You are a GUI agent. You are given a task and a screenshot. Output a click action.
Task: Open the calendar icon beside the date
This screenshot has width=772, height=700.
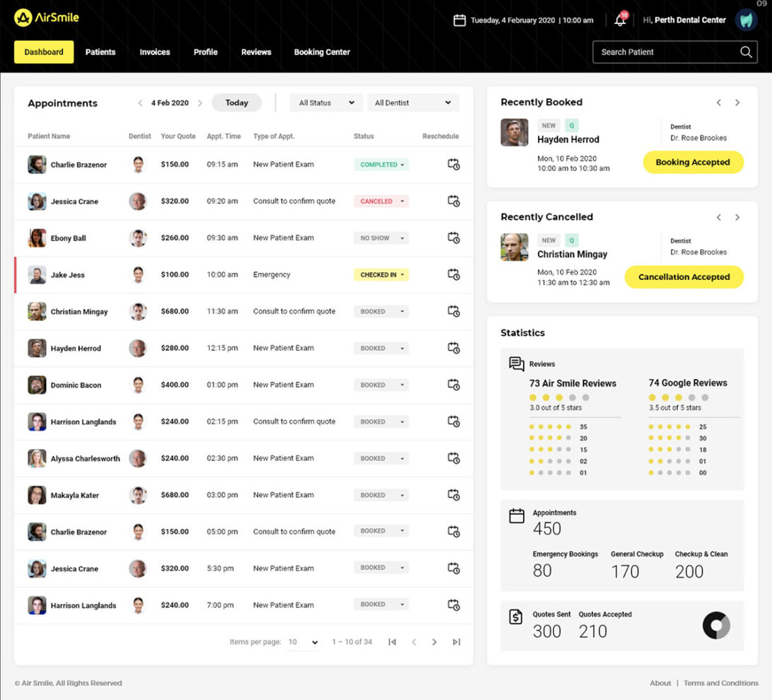click(460, 21)
